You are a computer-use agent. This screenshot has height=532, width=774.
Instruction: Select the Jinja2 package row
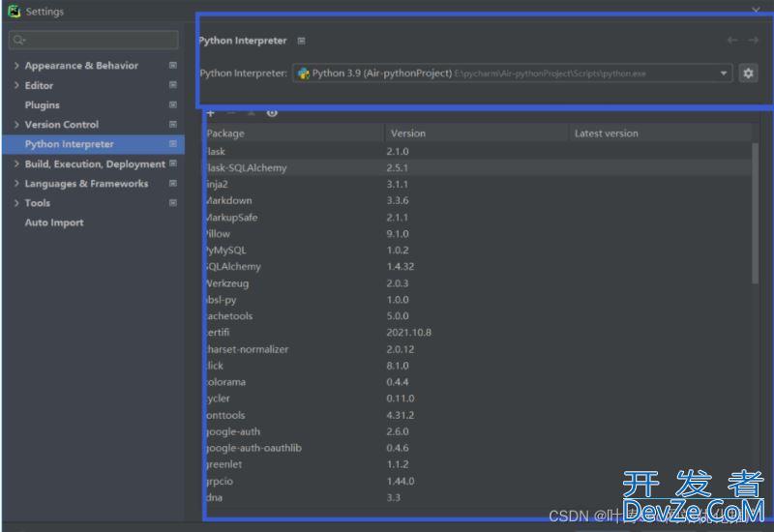(478, 184)
